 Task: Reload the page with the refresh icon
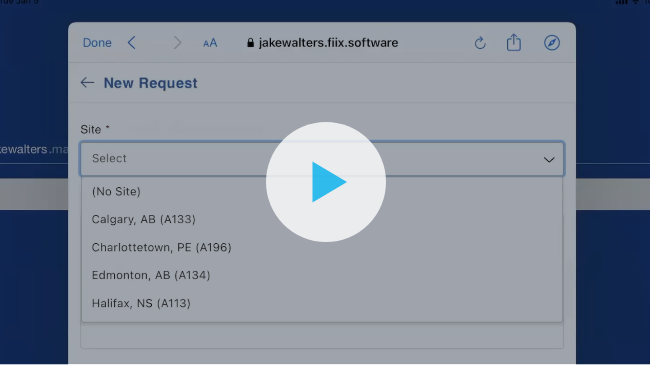point(480,43)
